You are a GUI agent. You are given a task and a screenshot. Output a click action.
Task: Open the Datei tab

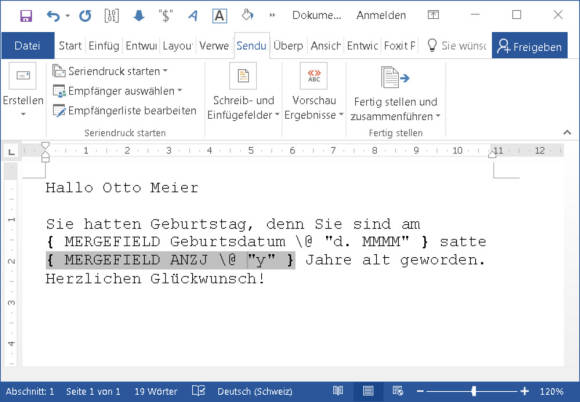28,45
